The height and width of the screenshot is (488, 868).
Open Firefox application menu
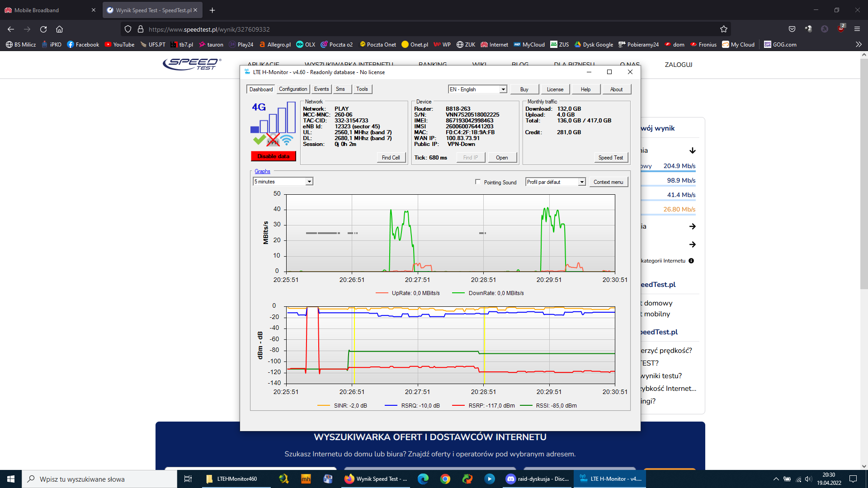coord(857,29)
